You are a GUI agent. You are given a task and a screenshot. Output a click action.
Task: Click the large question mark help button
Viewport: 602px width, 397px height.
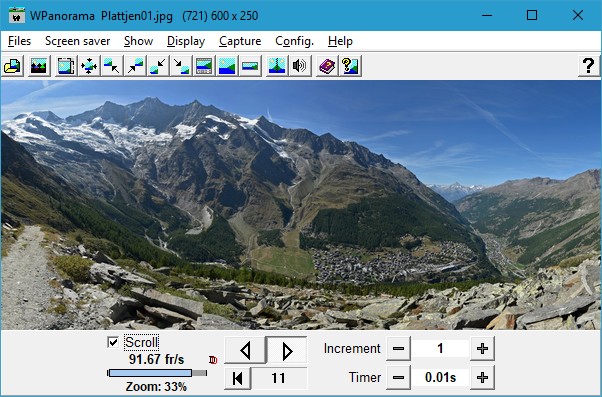(589, 66)
